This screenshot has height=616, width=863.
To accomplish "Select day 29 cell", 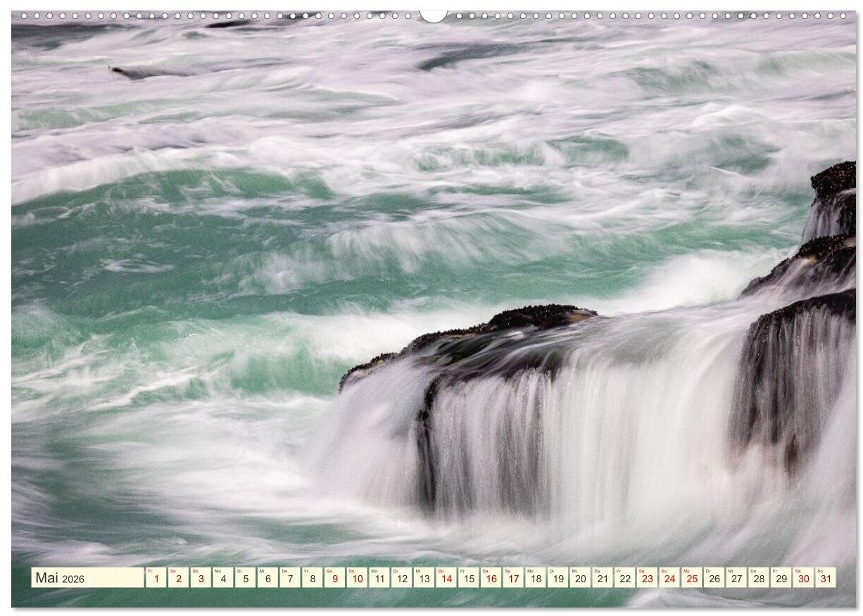I will [781, 578].
